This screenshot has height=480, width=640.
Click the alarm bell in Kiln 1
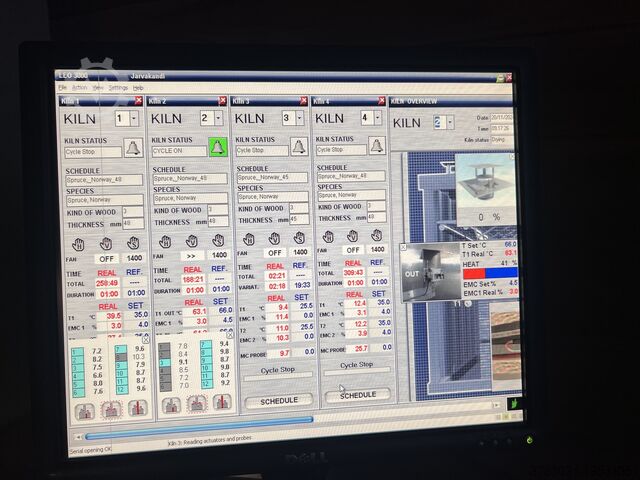tap(132, 148)
